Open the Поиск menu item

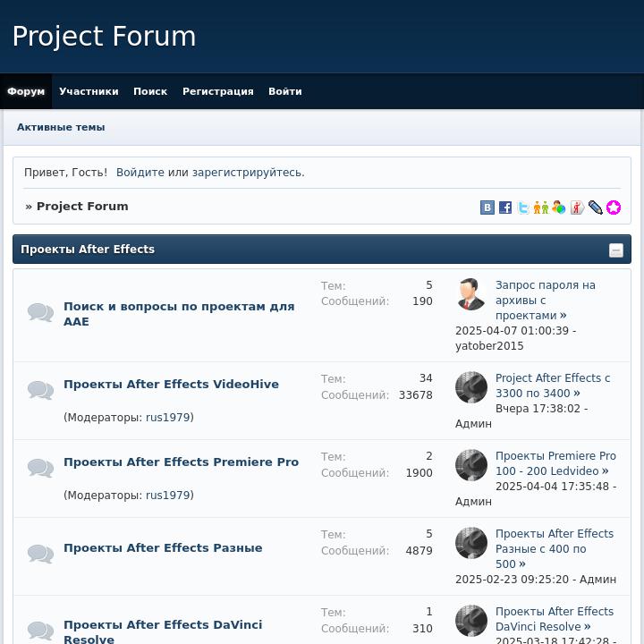pyautogui.click(x=150, y=91)
